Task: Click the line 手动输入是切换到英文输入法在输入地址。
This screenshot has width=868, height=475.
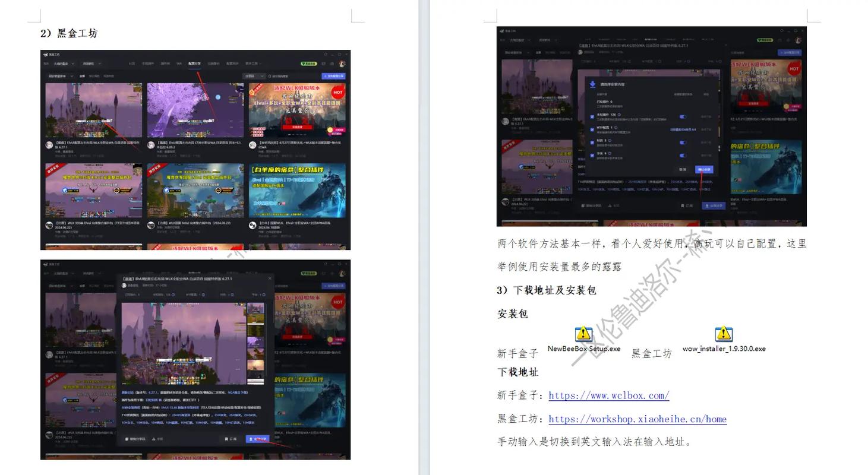Action: click(595, 442)
